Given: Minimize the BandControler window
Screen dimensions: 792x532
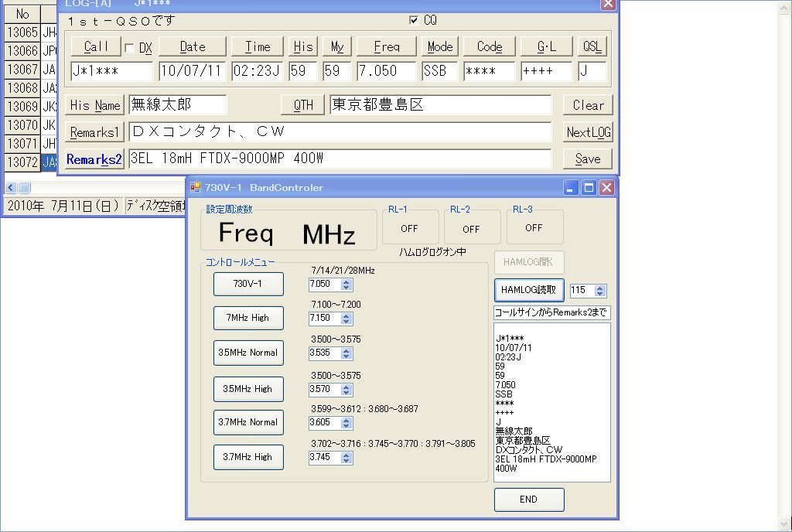Looking at the screenshot, I should pyautogui.click(x=571, y=188).
